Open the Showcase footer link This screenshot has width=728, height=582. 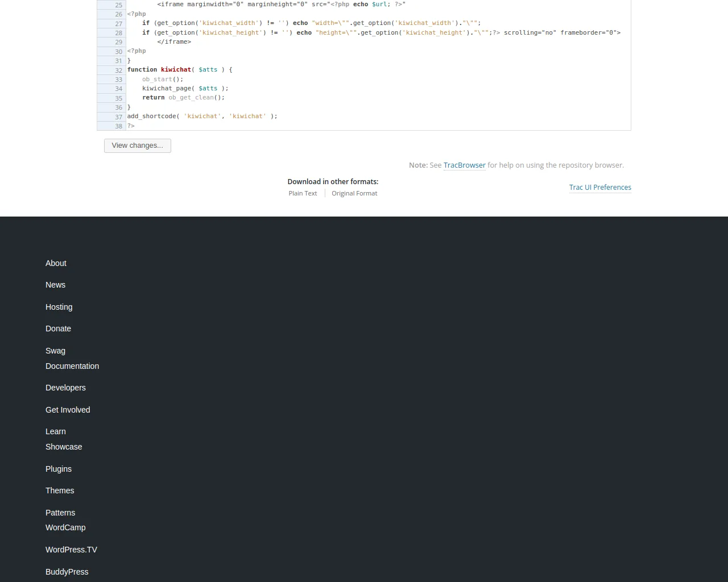coord(64,447)
